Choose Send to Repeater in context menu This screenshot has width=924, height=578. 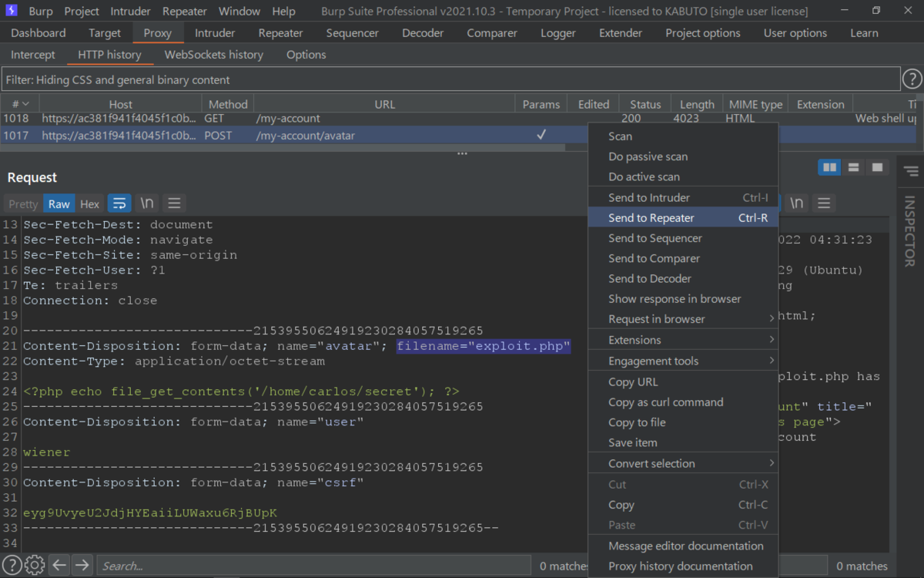(682, 218)
